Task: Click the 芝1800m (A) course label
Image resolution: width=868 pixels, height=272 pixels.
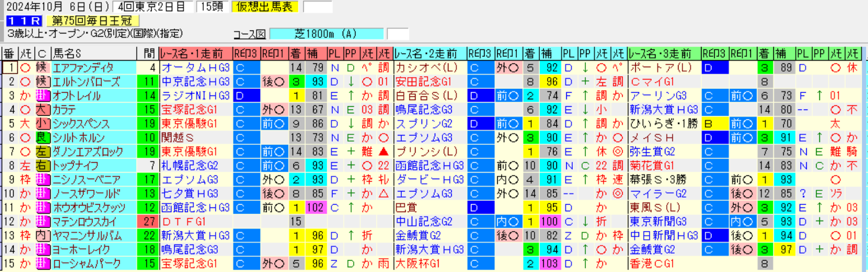Action: click(327, 34)
